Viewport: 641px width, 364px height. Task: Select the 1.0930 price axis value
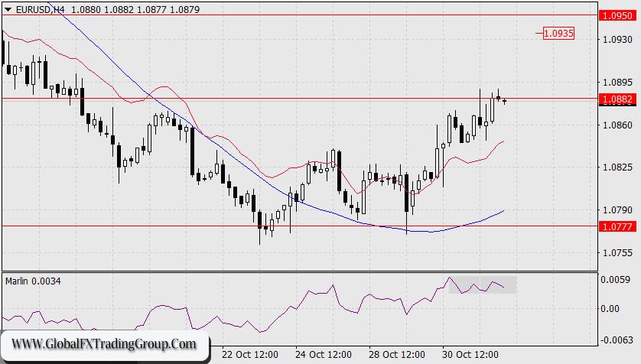coord(618,40)
